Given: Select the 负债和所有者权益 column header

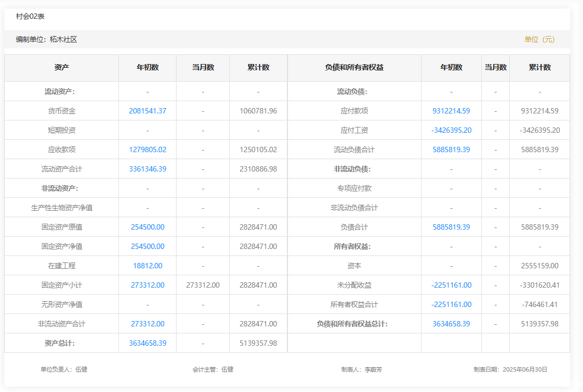Looking at the screenshot, I should [x=354, y=67].
